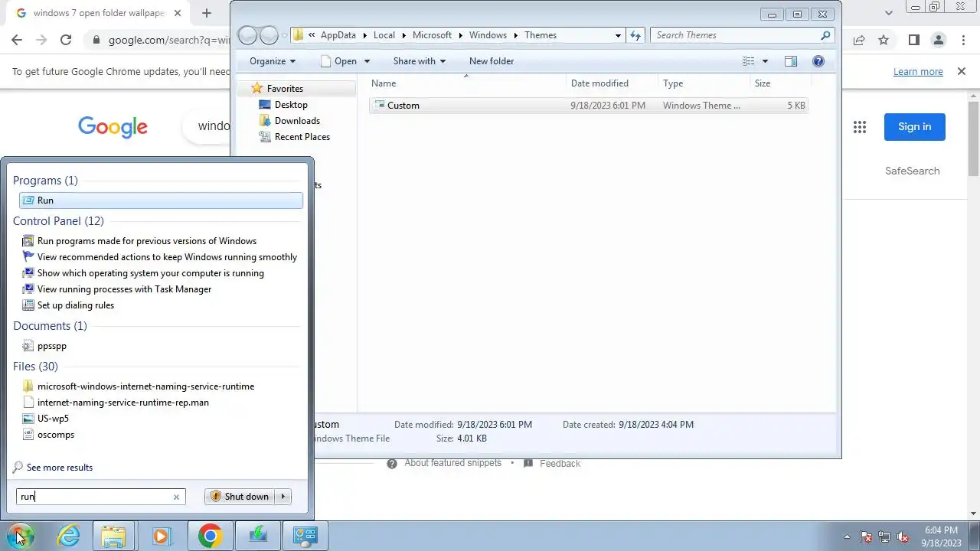Screen dimensions: 980x551
Task: Go back in the Explorer window
Action: (x=247, y=35)
